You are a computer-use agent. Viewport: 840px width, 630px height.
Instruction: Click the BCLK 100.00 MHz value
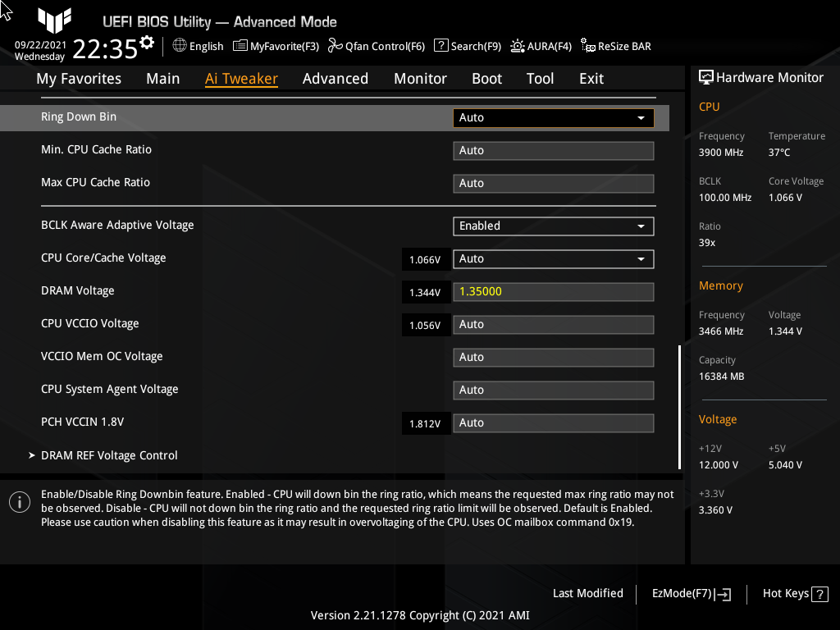tap(725, 198)
